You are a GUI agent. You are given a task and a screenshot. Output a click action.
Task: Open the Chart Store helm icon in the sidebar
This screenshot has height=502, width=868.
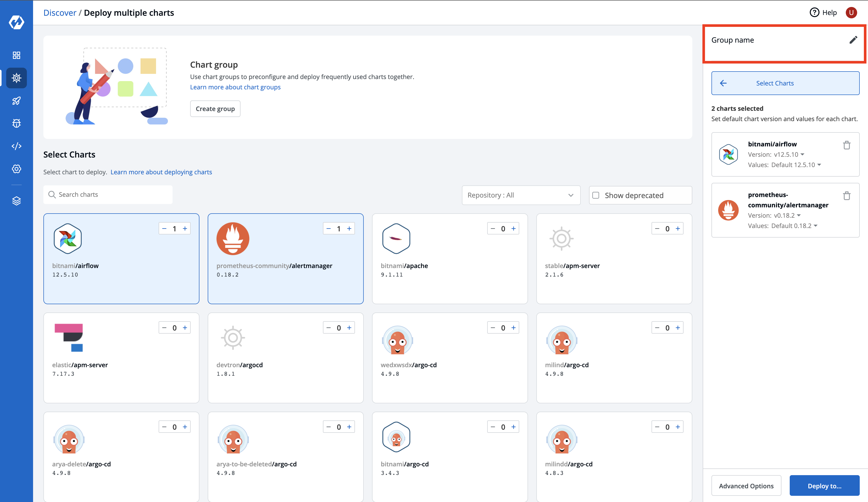tap(16, 78)
